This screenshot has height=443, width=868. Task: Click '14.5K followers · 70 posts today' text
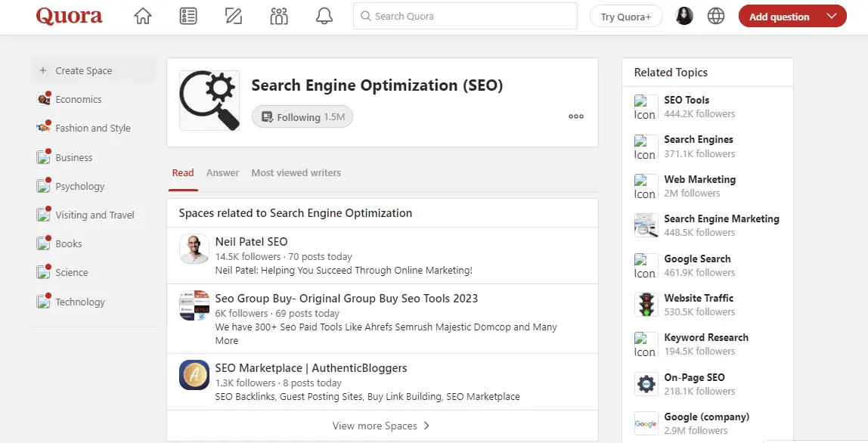tap(284, 256)
